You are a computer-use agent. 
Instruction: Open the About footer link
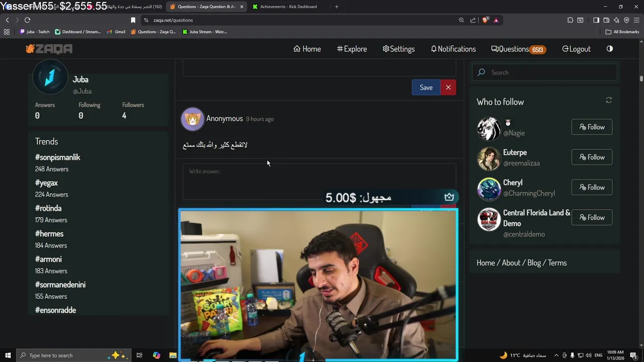tap(511, 263)
